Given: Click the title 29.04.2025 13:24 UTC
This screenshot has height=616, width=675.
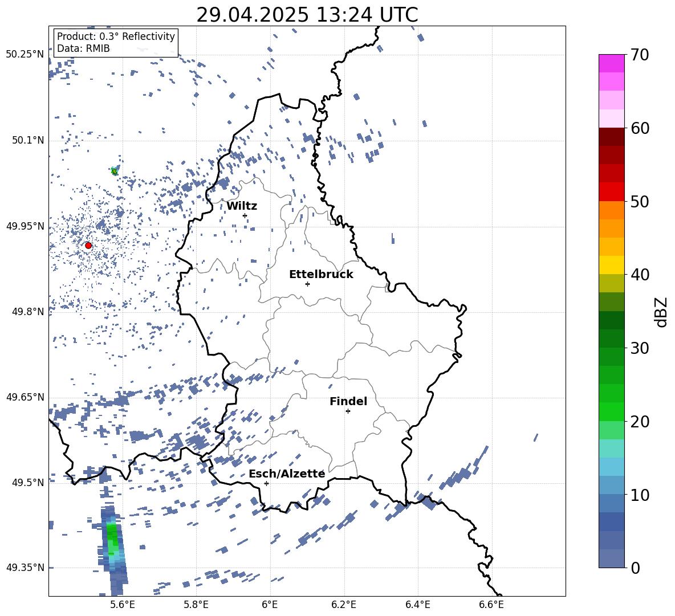Looking at the screenshot, I should pos(307,15).
